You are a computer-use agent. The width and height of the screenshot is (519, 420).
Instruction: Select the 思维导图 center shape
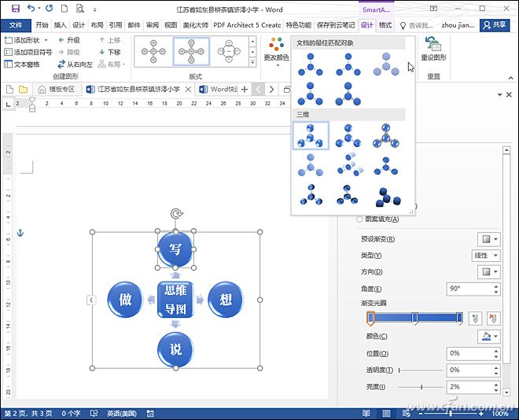175,300
